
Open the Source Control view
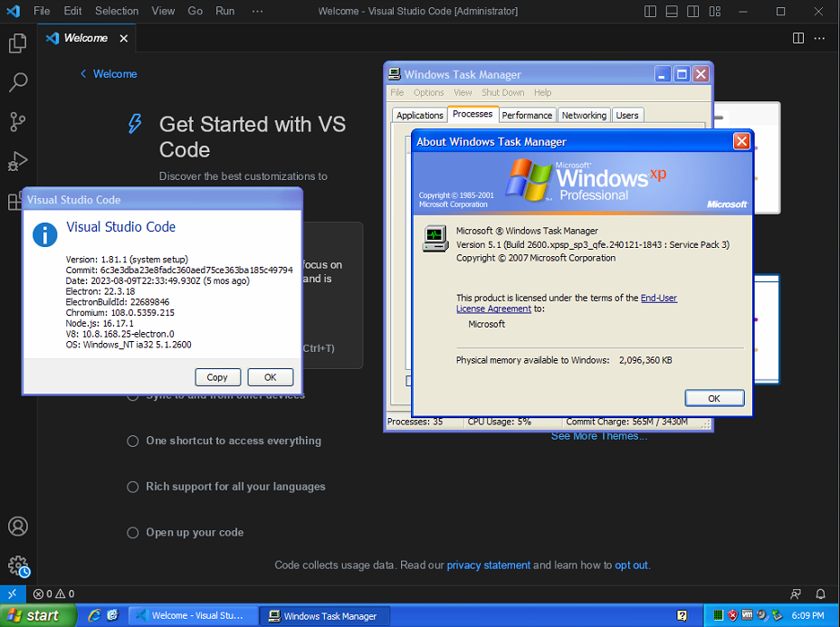pyautogui.click(x=17, y=122)
